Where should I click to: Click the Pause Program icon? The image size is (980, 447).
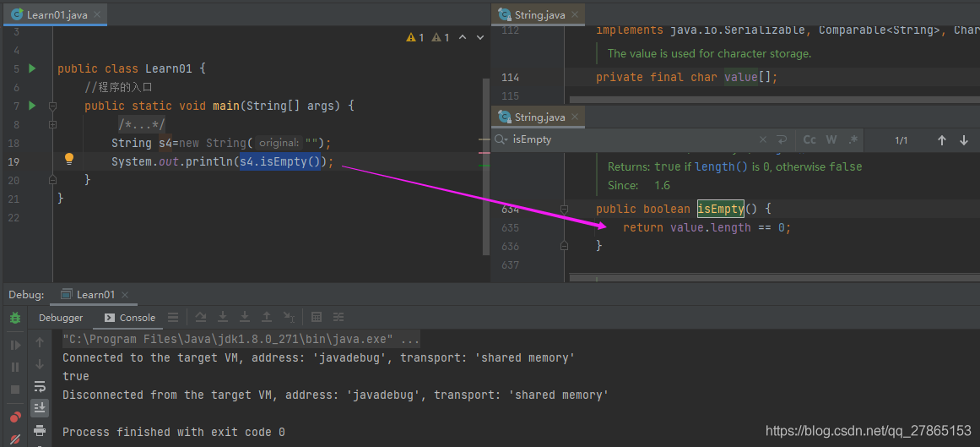tap(15, 367)
